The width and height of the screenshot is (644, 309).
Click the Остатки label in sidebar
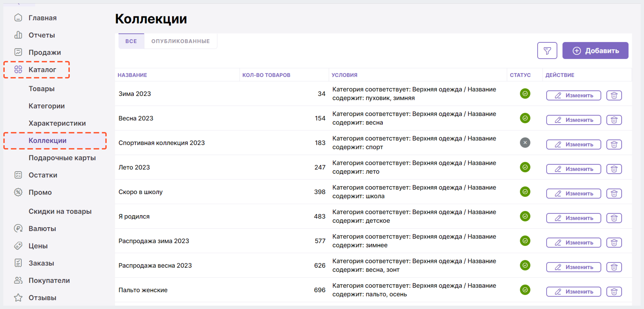pyautogui.click(x=43, y=175)
